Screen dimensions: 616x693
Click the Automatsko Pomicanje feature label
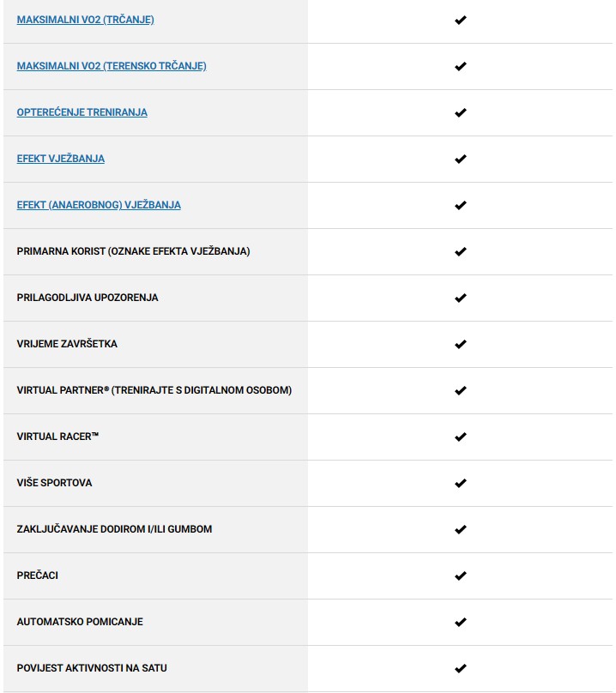point(80,622)
